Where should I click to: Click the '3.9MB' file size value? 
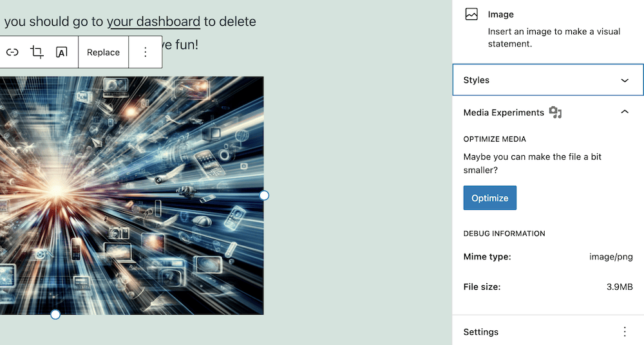pyautogui.click(x=620, y=286)
